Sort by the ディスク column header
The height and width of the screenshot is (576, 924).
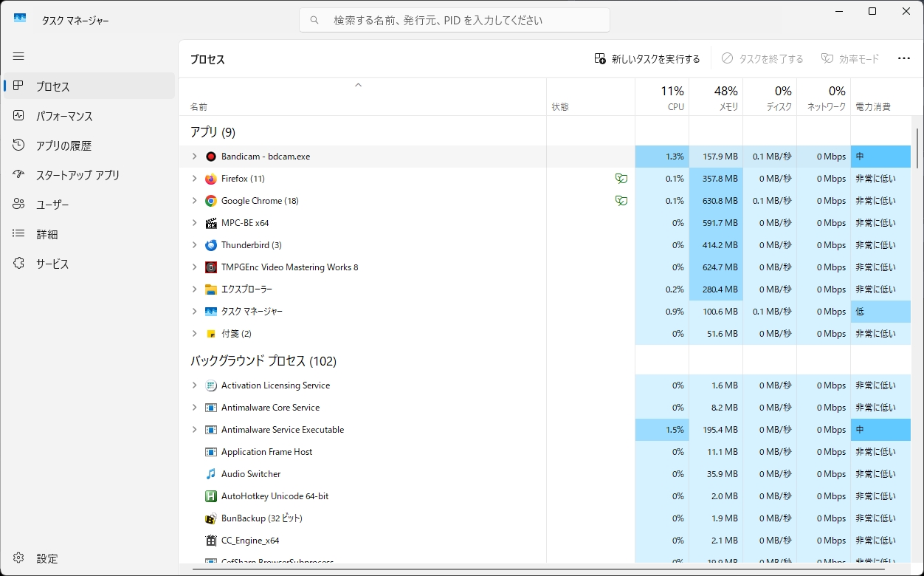pyautogui.click(x=770, y=97)
